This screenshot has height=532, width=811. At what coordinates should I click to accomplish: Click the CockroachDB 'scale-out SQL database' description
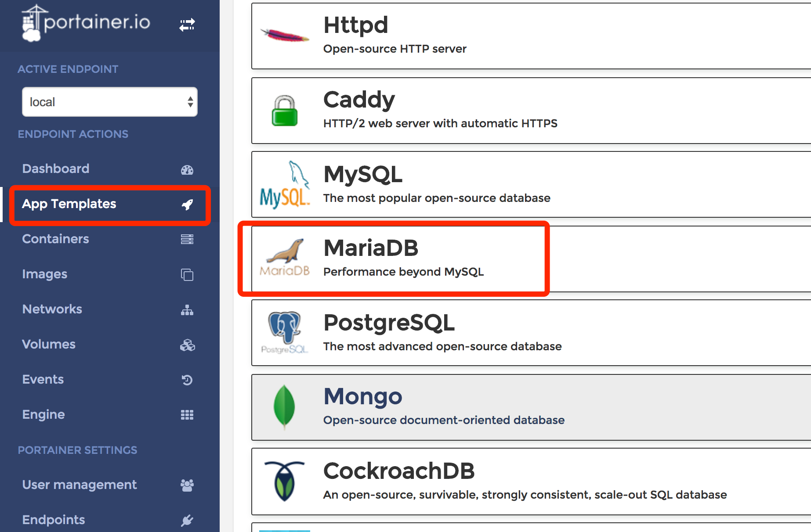point(525,495)
